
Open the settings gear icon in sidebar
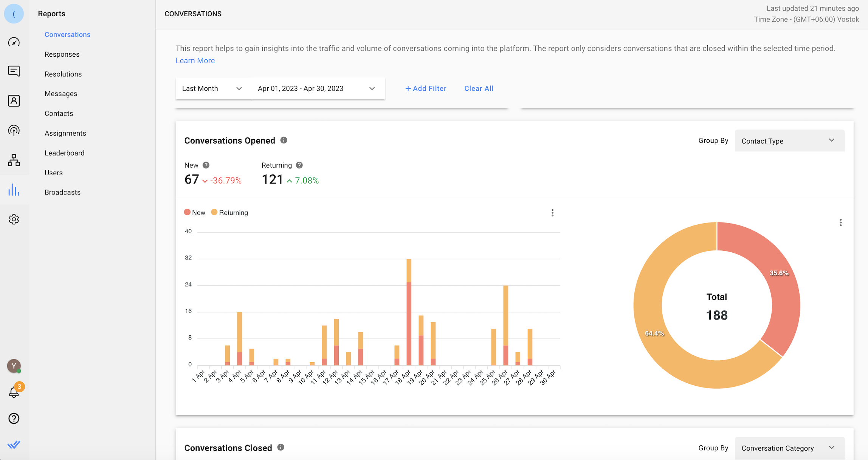pyautogui.click(x=14, y=219)
